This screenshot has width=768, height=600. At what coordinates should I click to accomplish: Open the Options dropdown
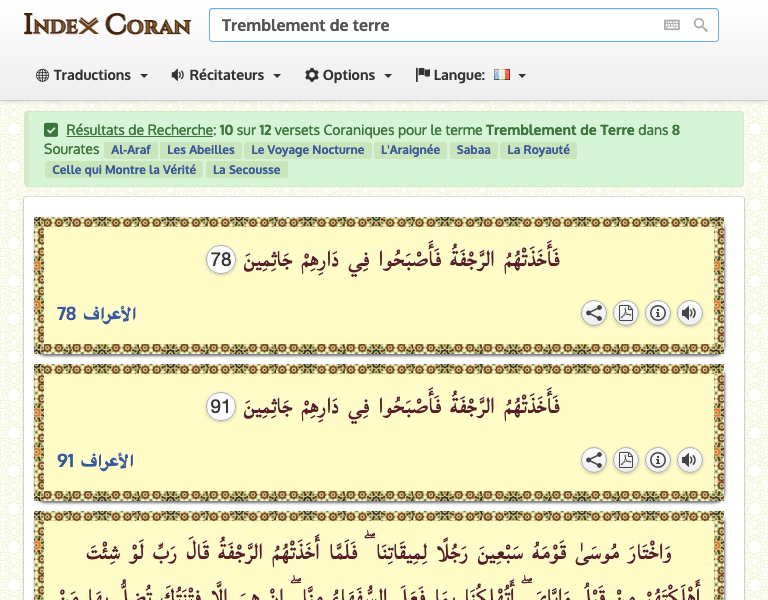tap(348, 75)
